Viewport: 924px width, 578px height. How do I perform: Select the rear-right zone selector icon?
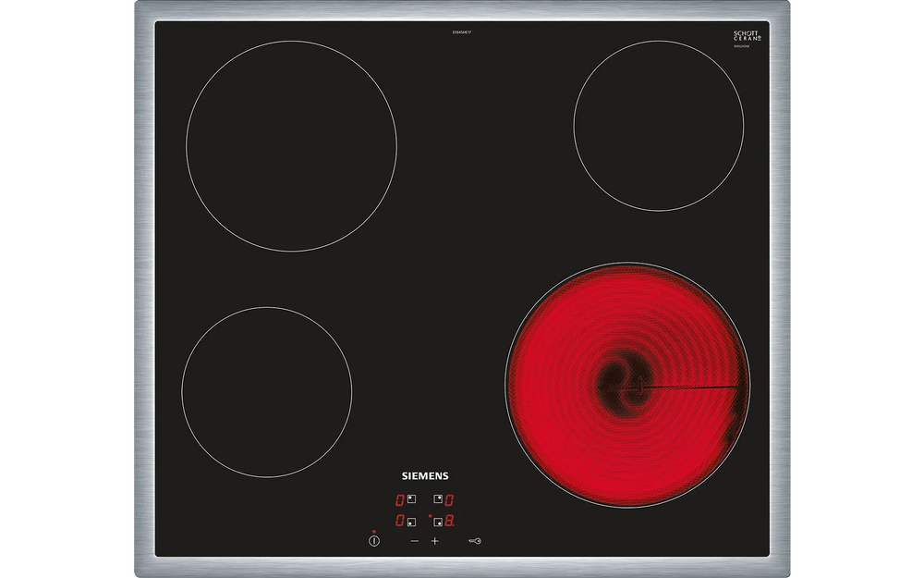pos(438,499)
